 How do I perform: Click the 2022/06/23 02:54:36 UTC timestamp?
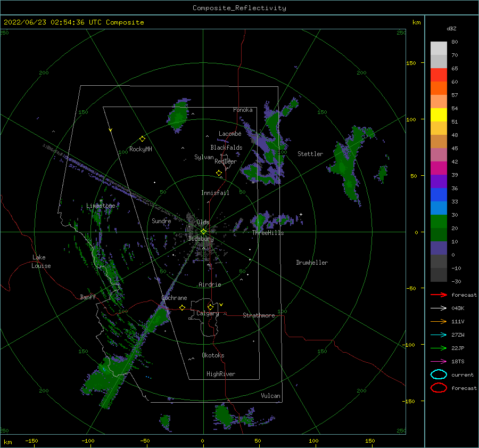(x=53, y=22)
